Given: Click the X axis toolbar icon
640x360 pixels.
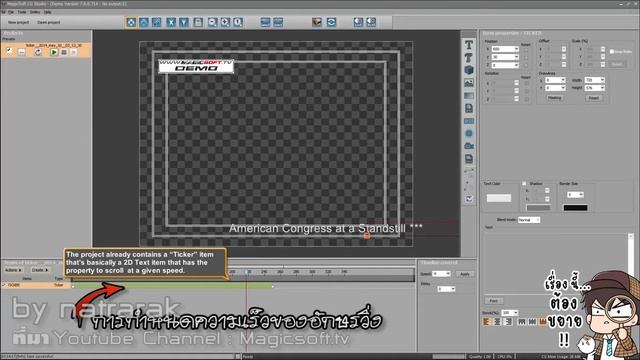Looking at the screenshot, I should 171,22.
